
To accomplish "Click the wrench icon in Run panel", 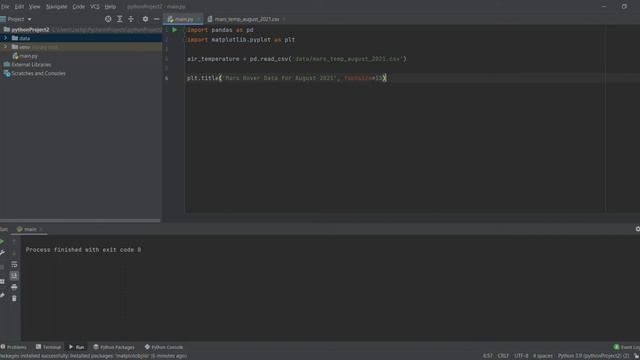I will [x=2, y=253].
